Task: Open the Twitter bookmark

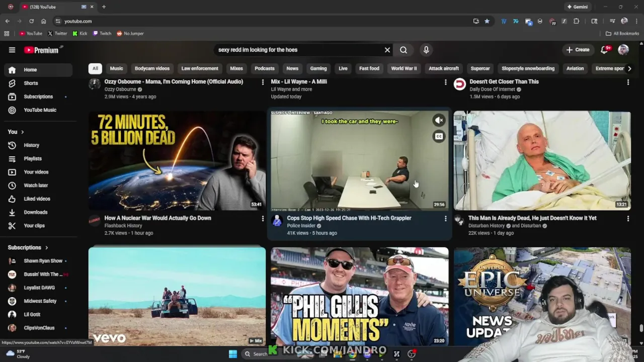Action: pos(57,34)
